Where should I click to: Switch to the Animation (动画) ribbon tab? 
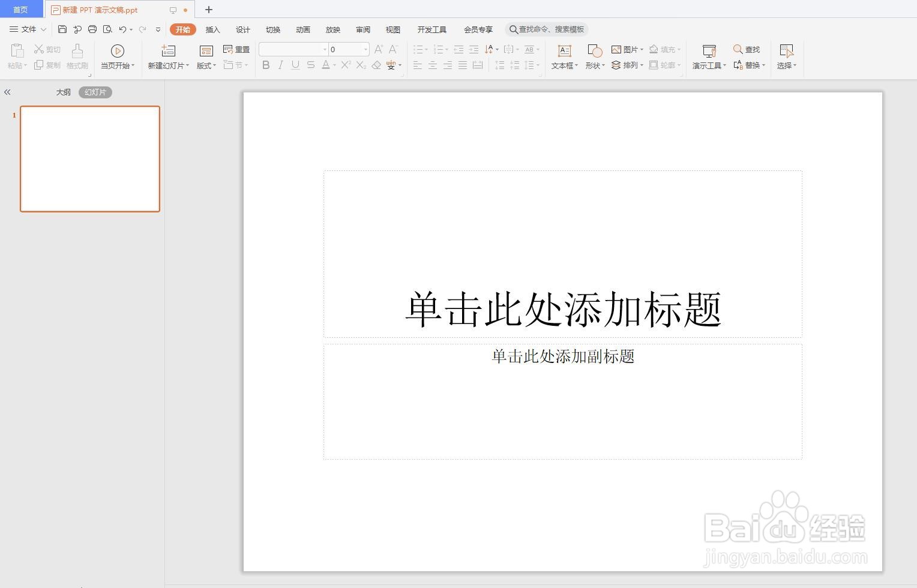click(x=303, y=29)
